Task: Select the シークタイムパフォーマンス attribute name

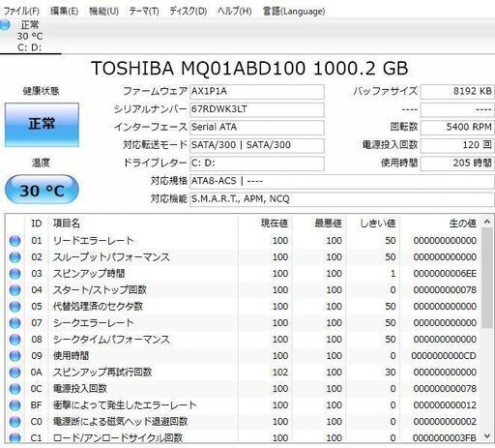Action: coord(111,340)
